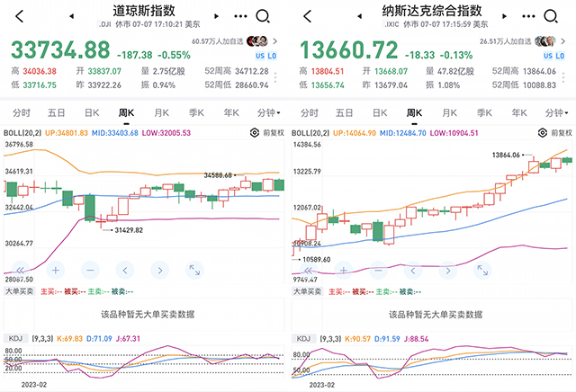This screenshot has width=576, height=392.
Task: Open 分钟 dropdown on Dow Jones panel
Action: pyautogui.click(x=268, y=112)
